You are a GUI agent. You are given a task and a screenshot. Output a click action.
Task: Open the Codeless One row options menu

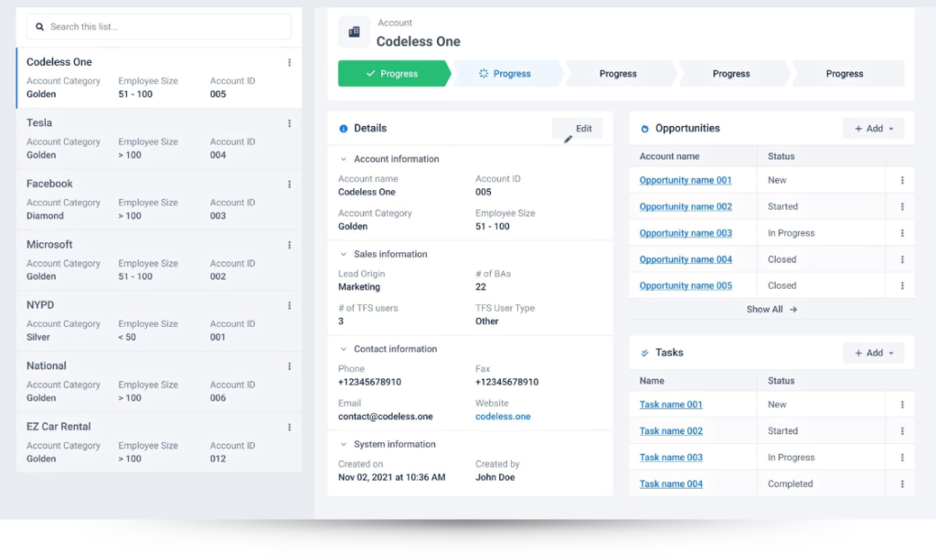[290, 63]
